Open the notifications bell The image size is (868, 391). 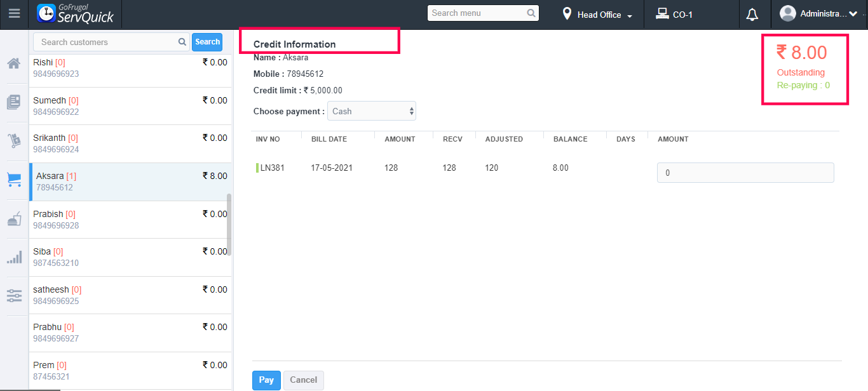tap(752, 15)
